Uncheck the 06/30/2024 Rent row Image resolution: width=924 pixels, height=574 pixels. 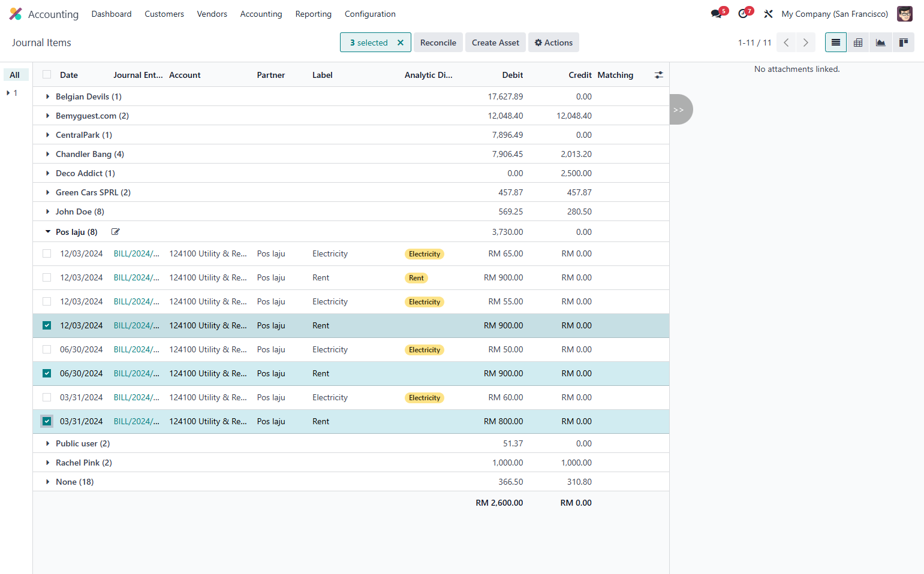[47, 373]
